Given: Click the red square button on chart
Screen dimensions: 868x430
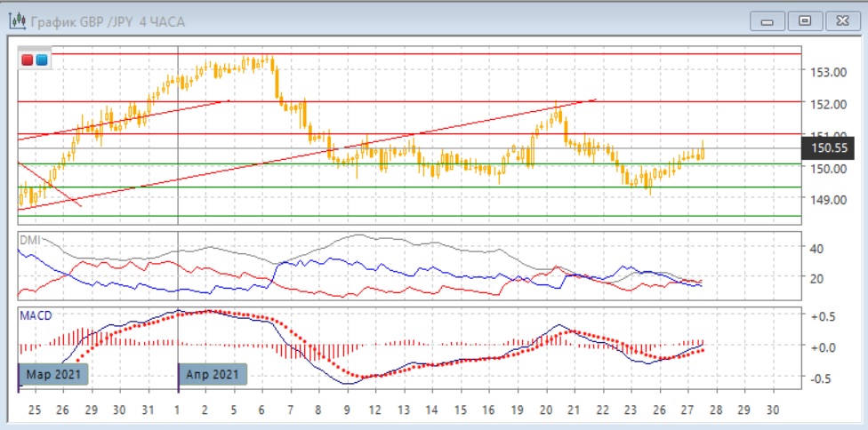Looking at the screenshot, I should click(x=28, y=60).
